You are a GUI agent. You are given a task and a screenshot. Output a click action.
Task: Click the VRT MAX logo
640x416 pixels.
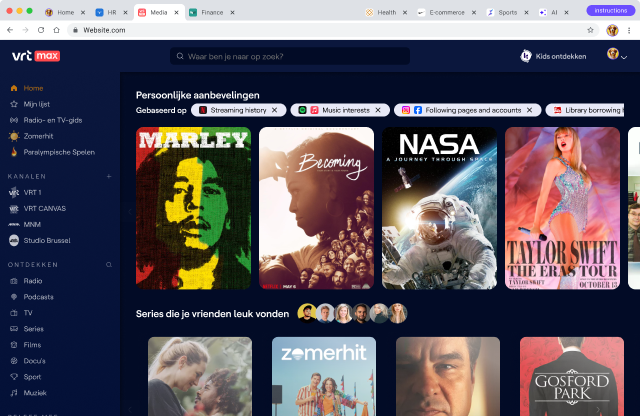pyautogui.click(x=36, y=56)
